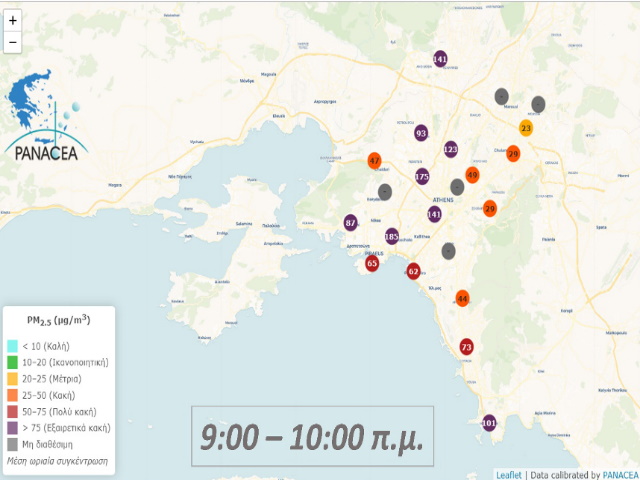Screen dimensions: 640x480
Task: Click the gray 'Μη διαθέσιμη' legend swatch
Action: (13, 444)
